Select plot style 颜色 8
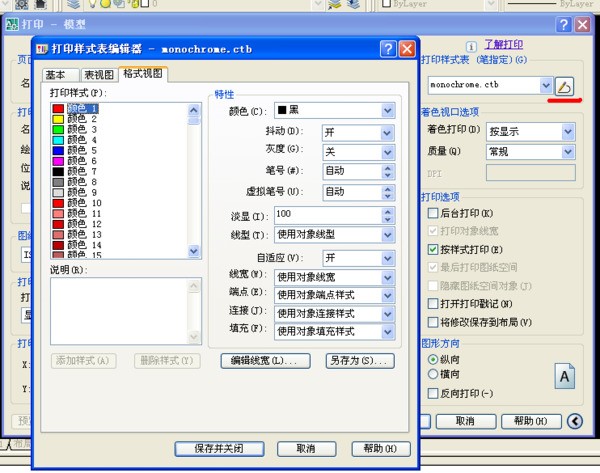Screen dimensions: 600x473 [75, 182]
